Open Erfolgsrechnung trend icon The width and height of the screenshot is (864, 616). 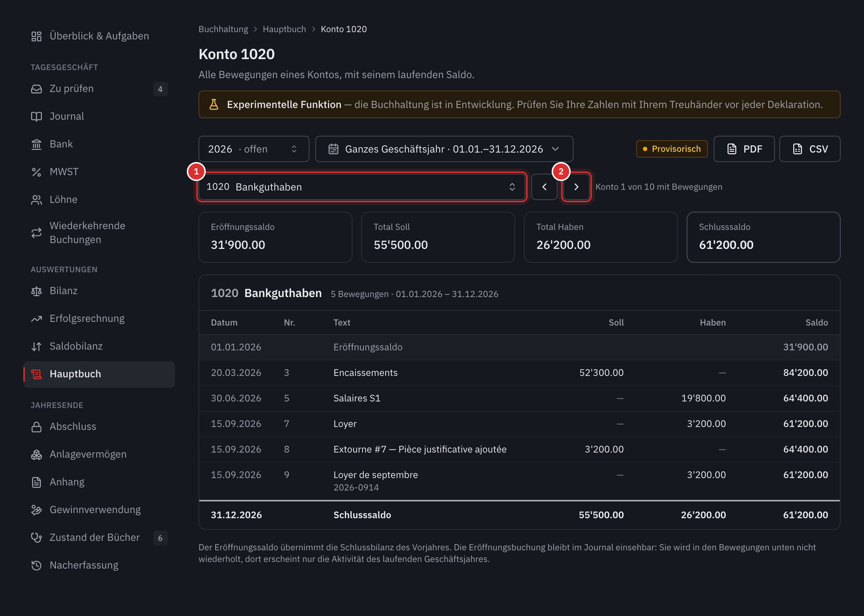click(x=36, y=319)
